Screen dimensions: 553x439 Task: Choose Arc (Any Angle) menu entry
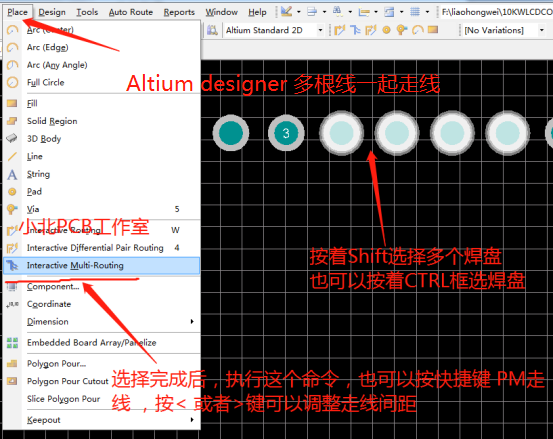102,65
